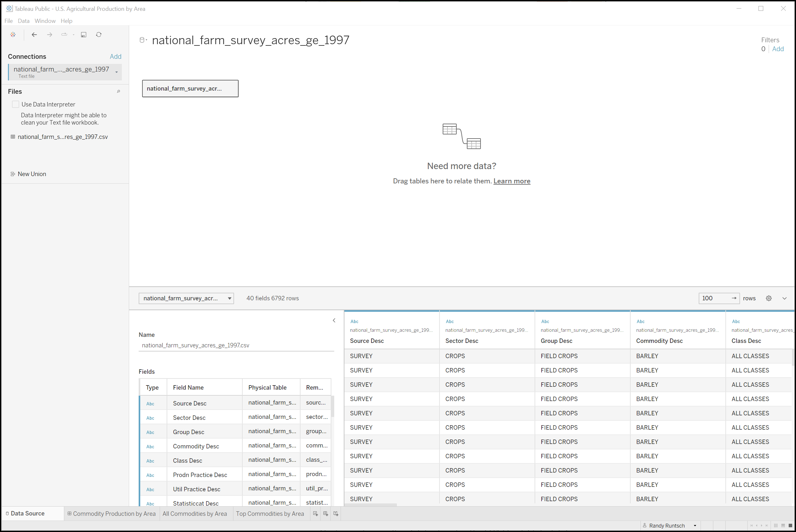Refresh the data source with the toolbar icon
This screenshot has height=532, width=796.
tap(99, 35)
